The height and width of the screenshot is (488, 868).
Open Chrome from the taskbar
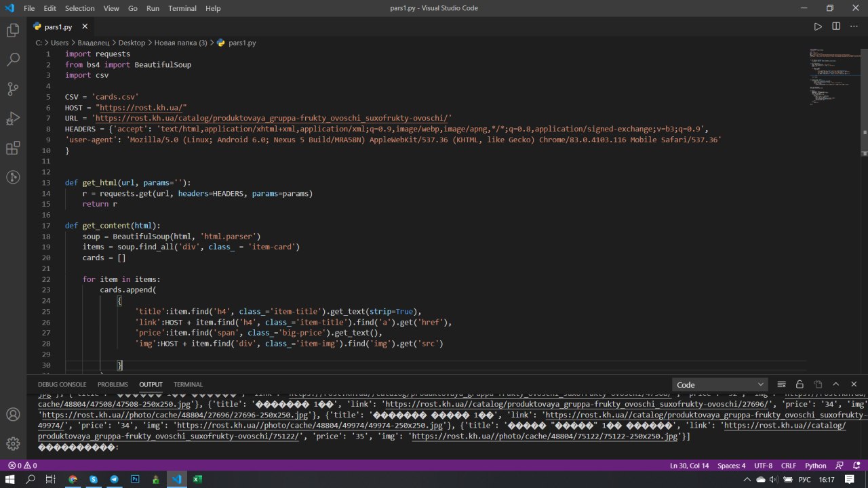point(73,479)
